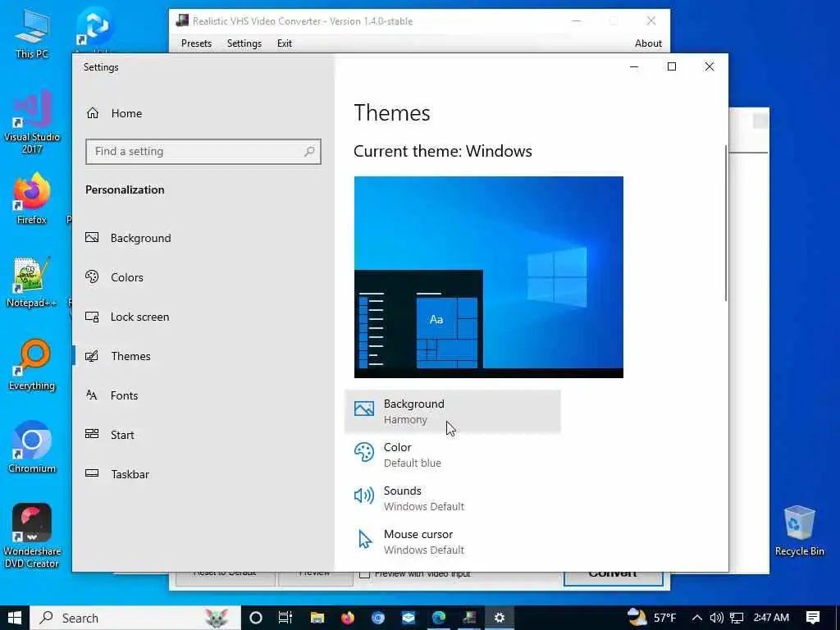
Task: Click the Background Harmony theme option
Action: click(x=453, y=412)
